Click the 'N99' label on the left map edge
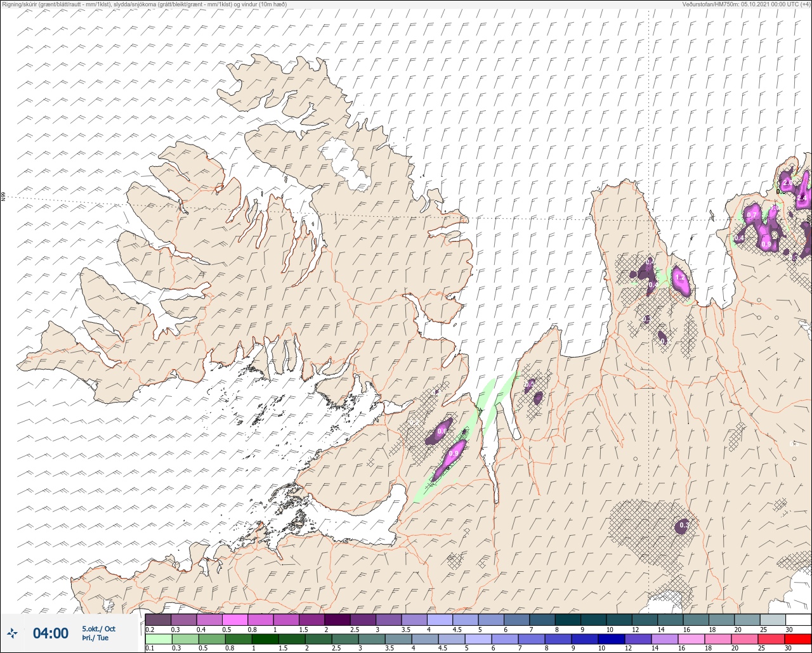812x653 pixels. pyautogui.click(x=3, y=197)
